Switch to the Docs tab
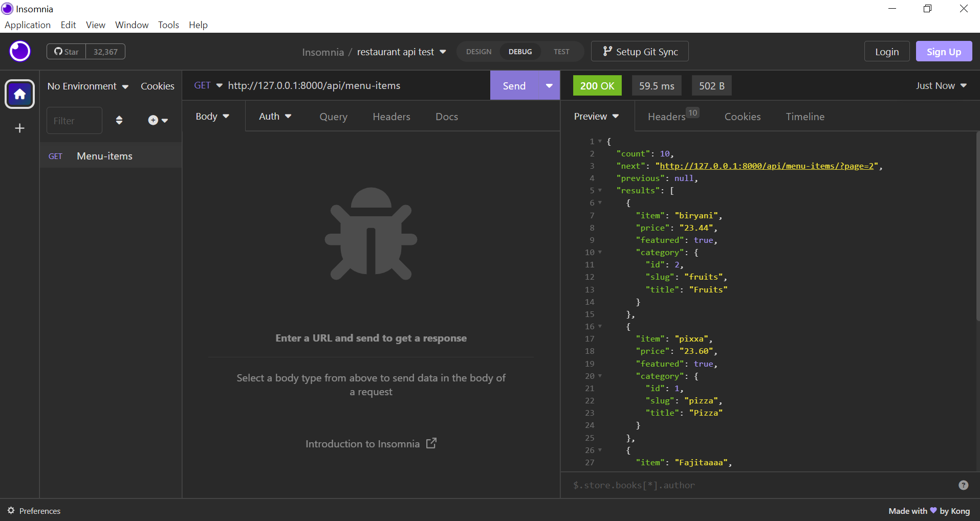 coord(447,117)
